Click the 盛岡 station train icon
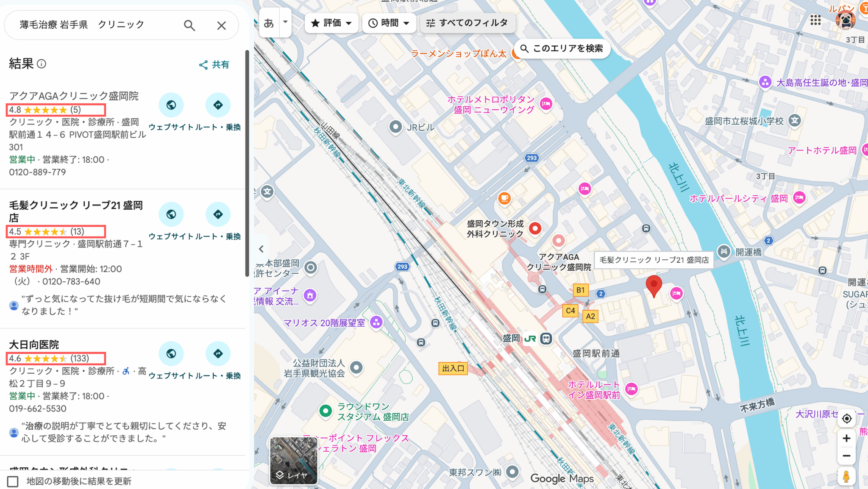This screenshot has width=868, height=489. point(546,339)
